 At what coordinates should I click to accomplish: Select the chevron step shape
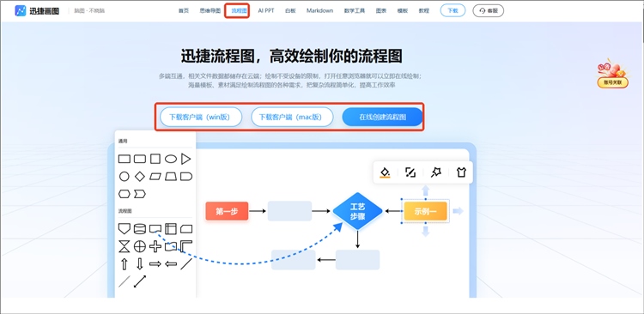pos(140,194)
